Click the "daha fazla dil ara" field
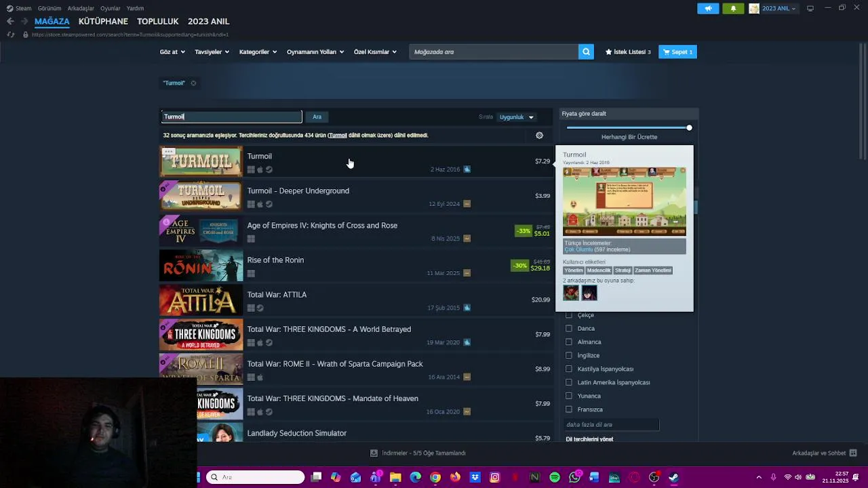 (612, 424)
